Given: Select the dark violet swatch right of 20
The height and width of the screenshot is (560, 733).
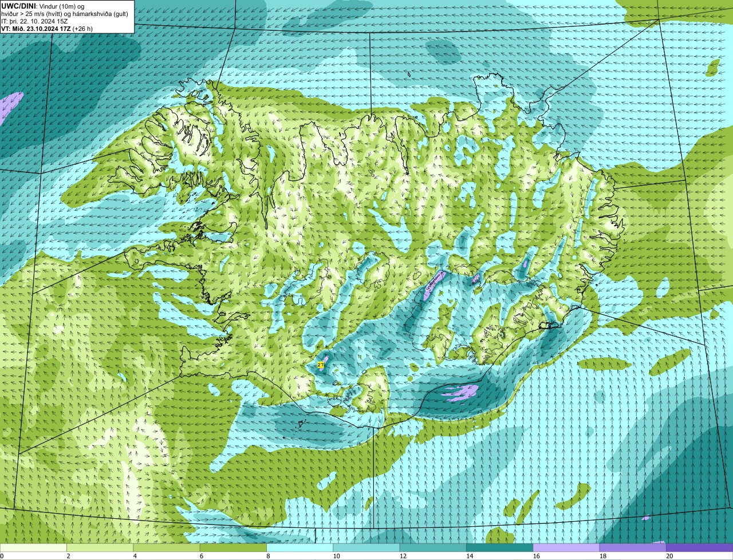Looking at the screenshot, I should coord(700,547).
